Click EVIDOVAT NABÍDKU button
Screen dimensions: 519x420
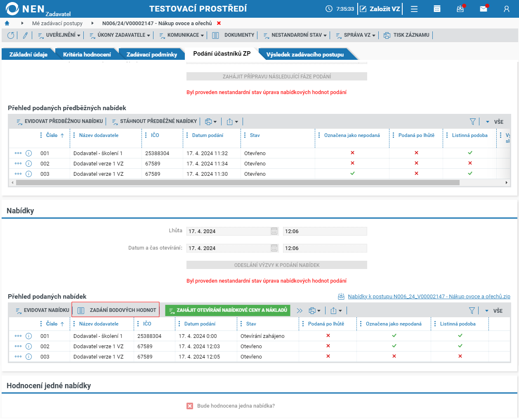[42, 310]
